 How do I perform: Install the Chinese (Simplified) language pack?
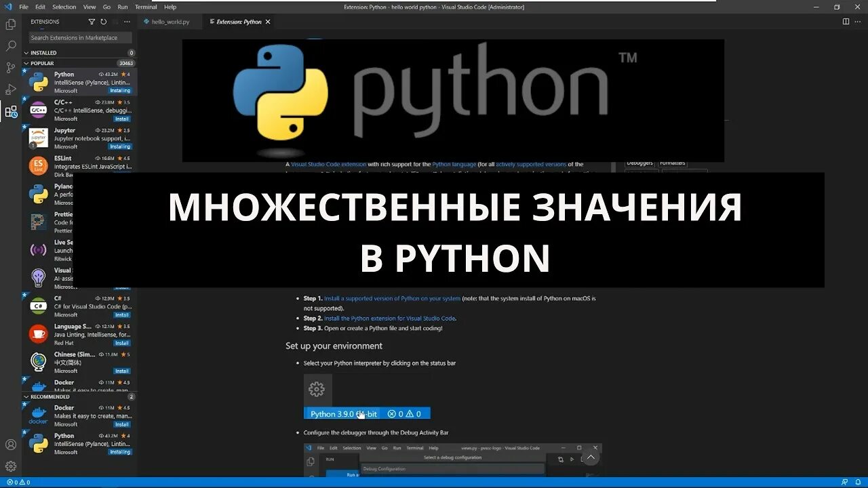point(122,371)
